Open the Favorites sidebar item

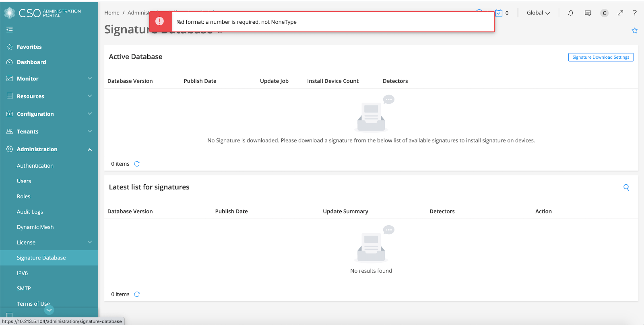[x=29, y=47]
